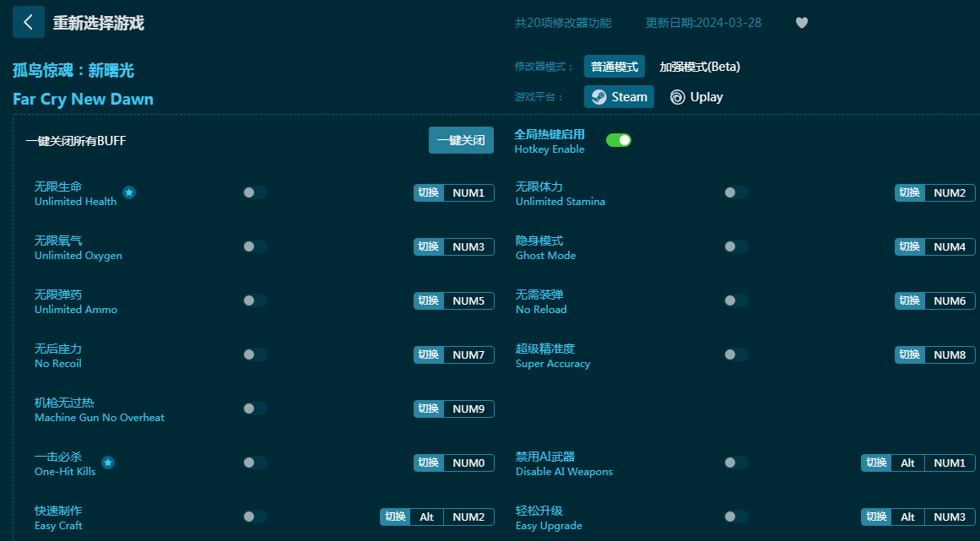The image size is (980, 541).
Task: Click 切换 button for Easy Craft hotkey
Action: [x=395, y=517]
